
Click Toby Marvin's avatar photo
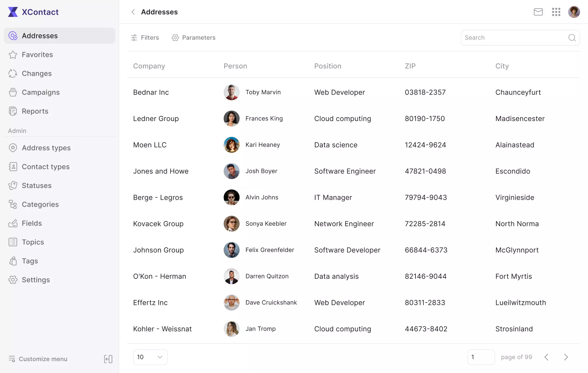coord(231,92)
